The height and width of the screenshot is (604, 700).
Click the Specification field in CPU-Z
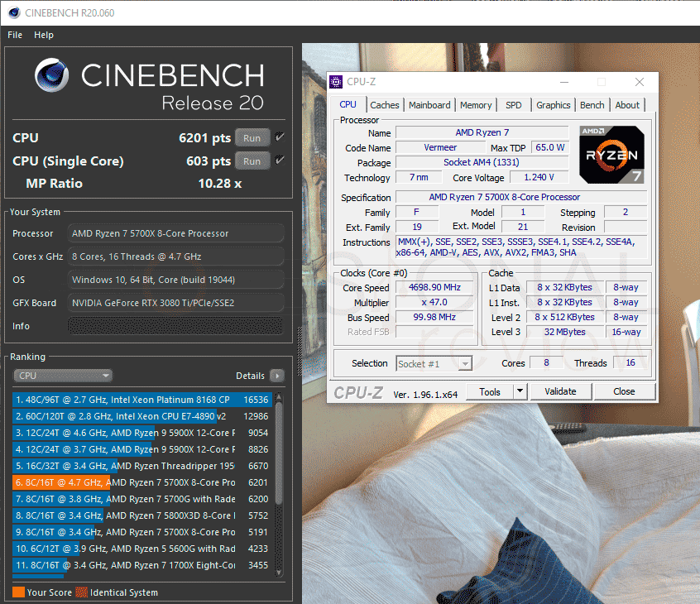pos(521,197)
